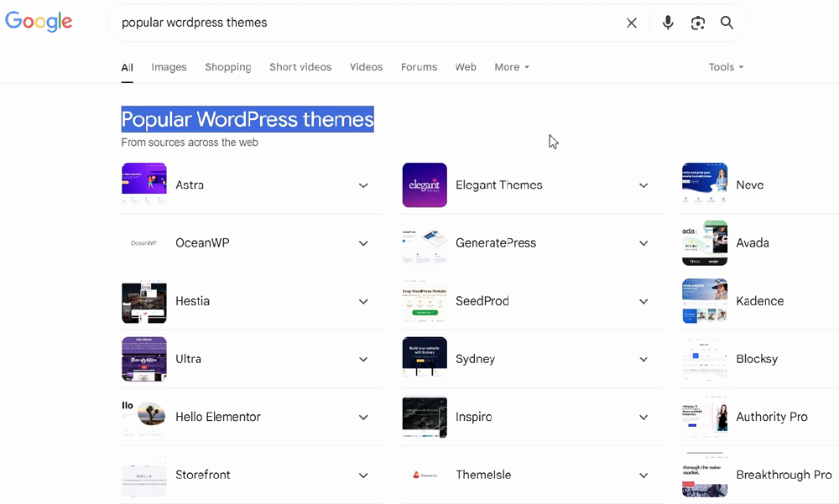
Task: Submit the search with the magnifier icon
Action: click(727, 23)
